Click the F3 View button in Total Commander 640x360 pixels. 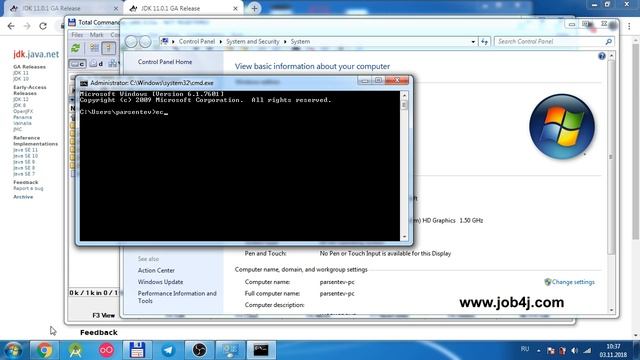click(103, 315)
